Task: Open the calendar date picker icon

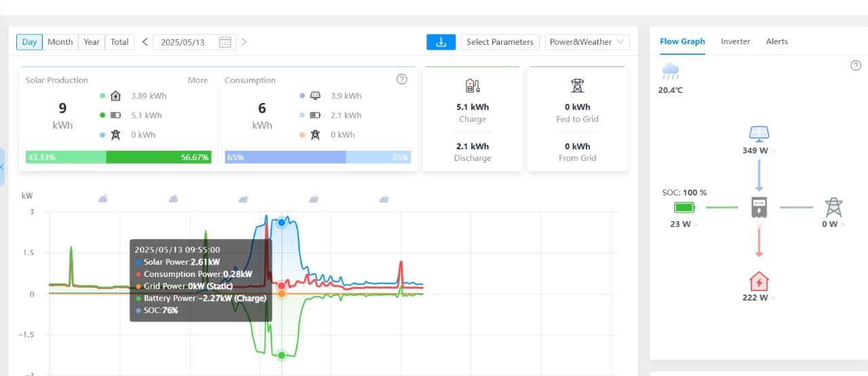Action: click(225, 42)
